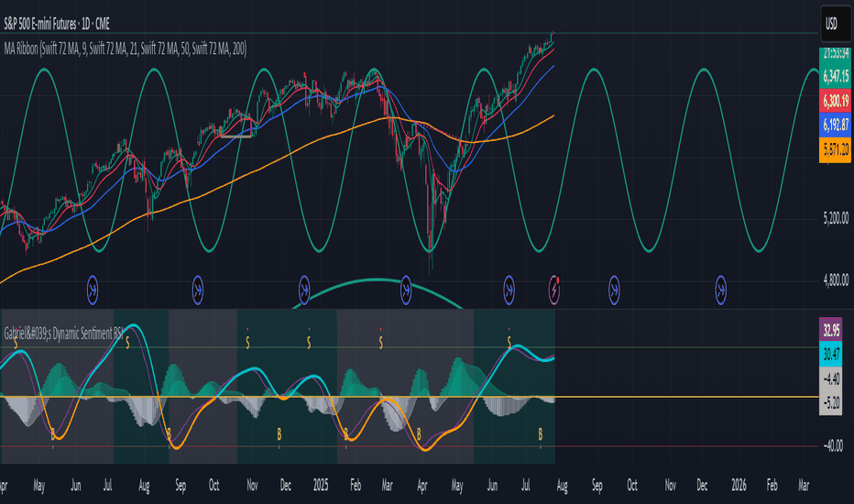Open the contract rollover icon dated mid-June 2024

point(93,290)
